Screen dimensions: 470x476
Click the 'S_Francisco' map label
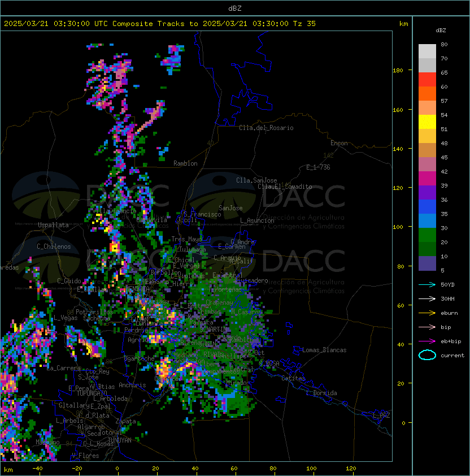202,214
